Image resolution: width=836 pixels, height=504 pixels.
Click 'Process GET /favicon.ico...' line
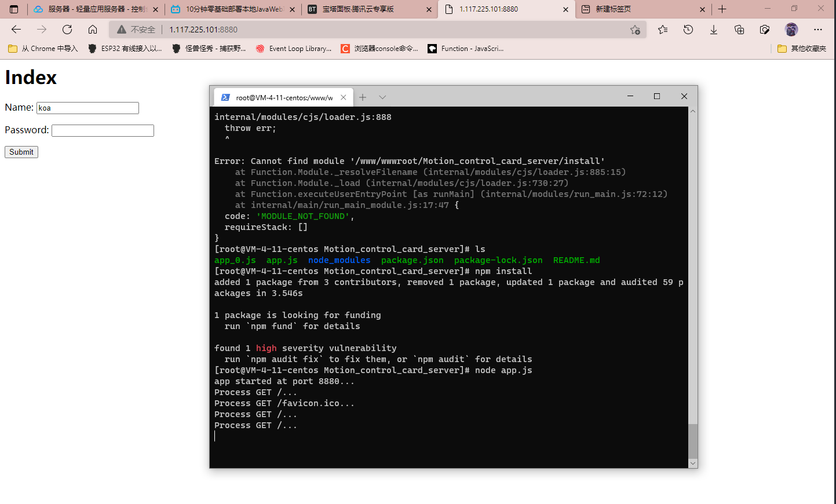tap(284, 403)
